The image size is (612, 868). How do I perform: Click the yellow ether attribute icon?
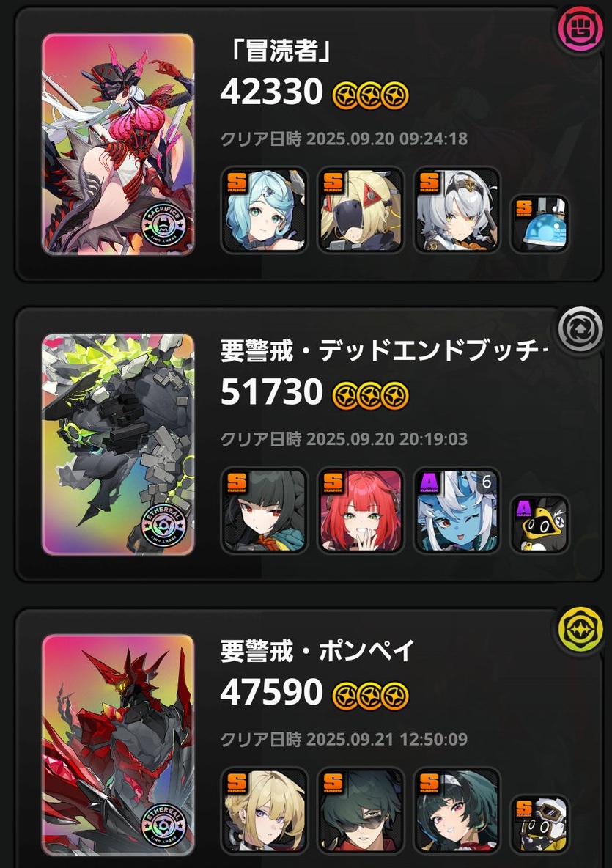pos(580,630)
